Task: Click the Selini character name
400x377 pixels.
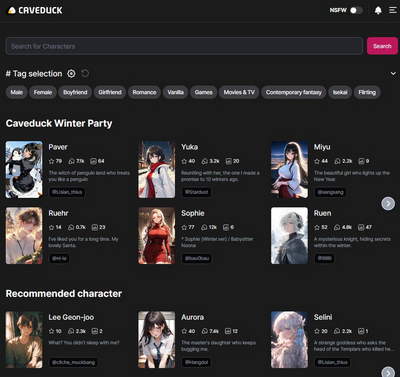Action: pyautogui.click(x=323, y=317)
